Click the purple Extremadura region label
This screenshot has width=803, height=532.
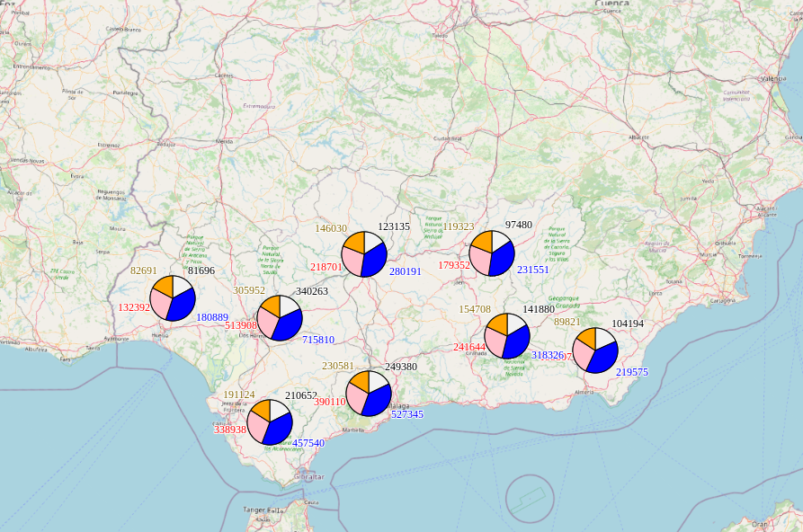click(259, 107)
